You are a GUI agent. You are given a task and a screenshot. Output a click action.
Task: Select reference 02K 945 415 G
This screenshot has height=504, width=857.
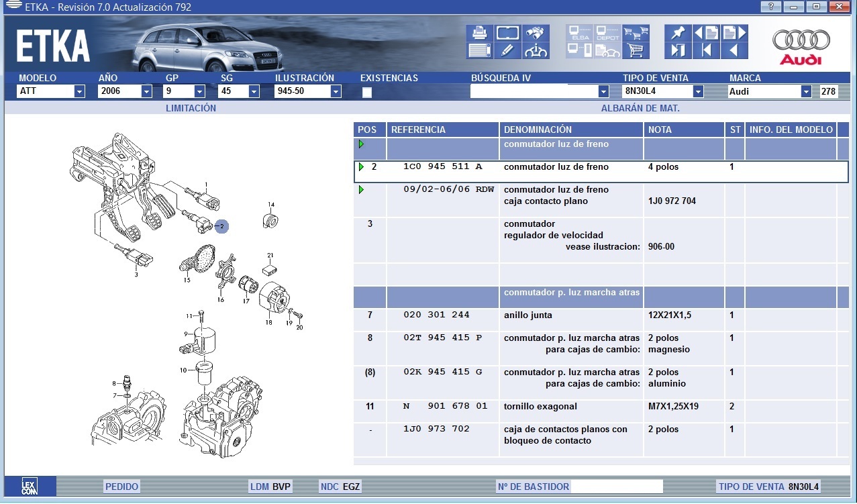point(442,372)
